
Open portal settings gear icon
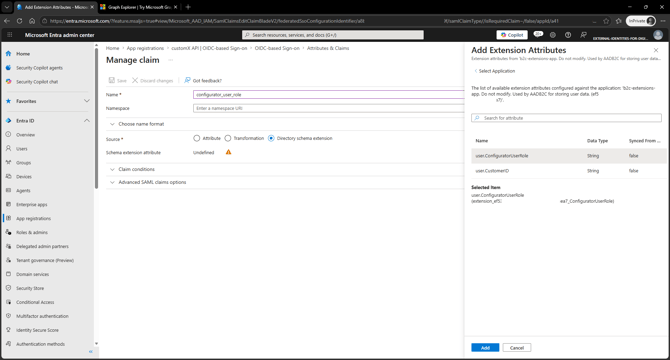(553, 35)
